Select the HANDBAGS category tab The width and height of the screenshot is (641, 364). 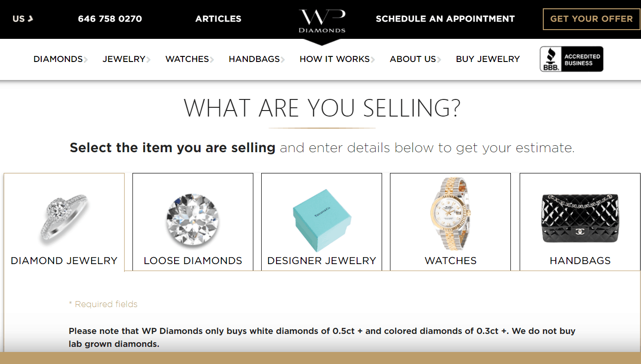click(579, 260)
